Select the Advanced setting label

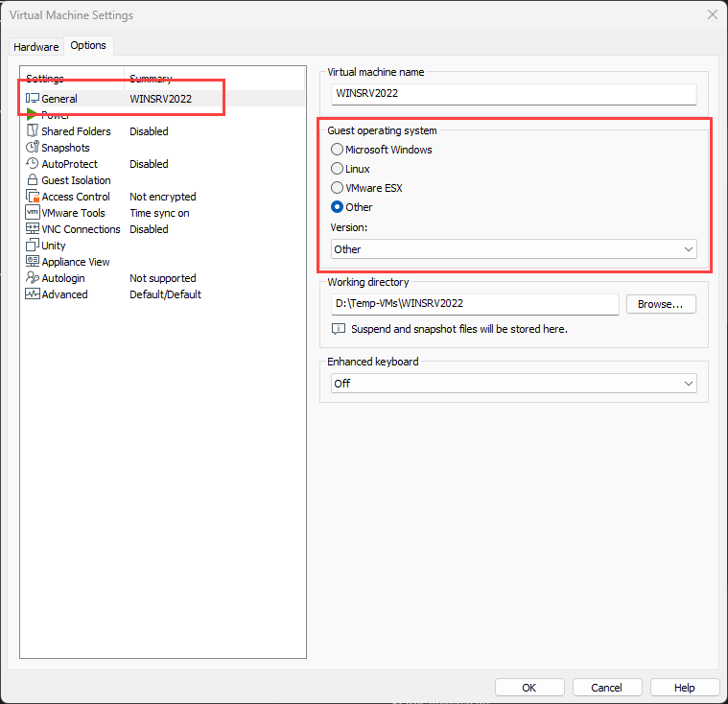[x=64, y=294]
